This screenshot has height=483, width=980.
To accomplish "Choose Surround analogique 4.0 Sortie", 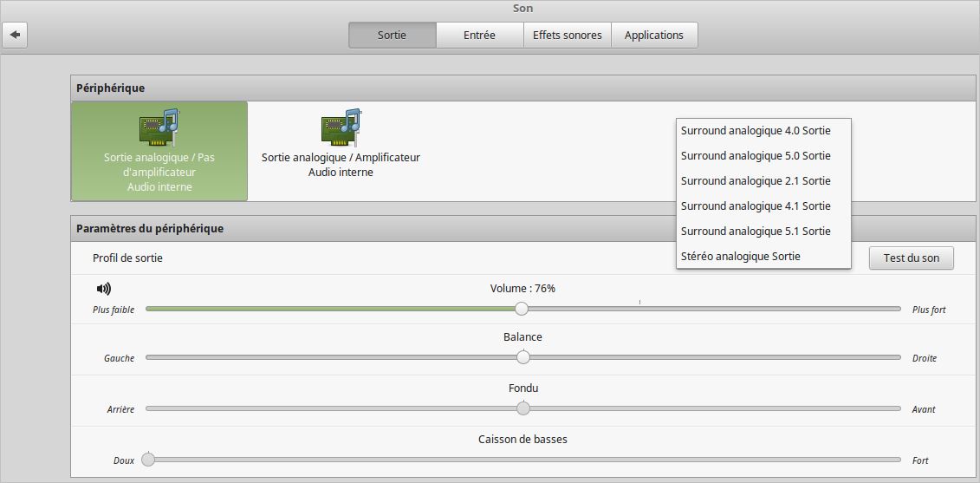I will [763, 131].
